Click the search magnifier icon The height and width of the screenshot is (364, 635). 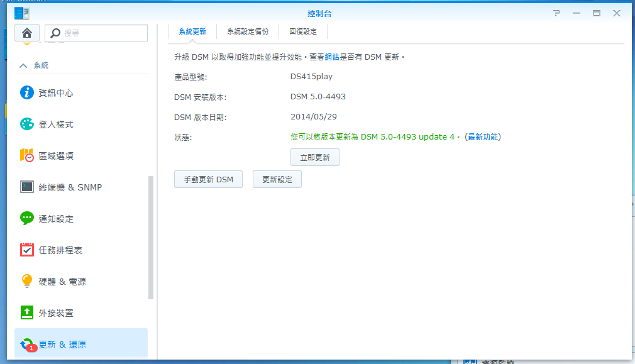(55, 33)
